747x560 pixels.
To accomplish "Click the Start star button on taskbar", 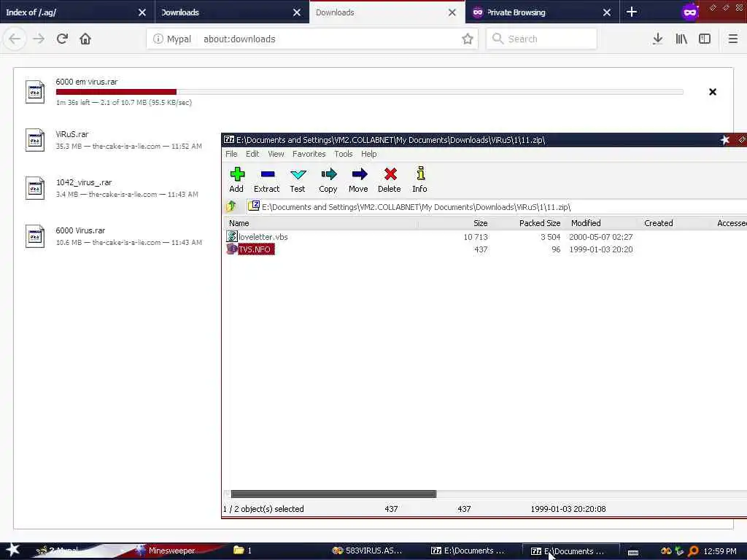I will click(12, 550).
